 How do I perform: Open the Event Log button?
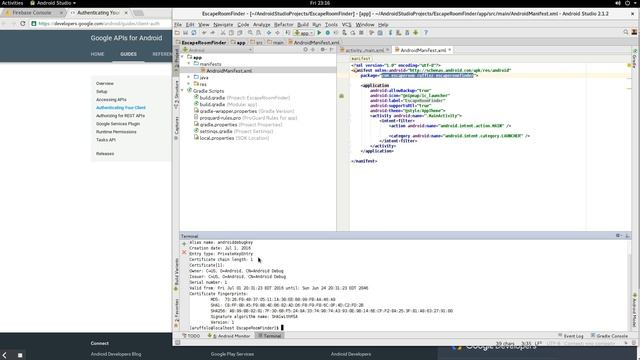point(571,336)
